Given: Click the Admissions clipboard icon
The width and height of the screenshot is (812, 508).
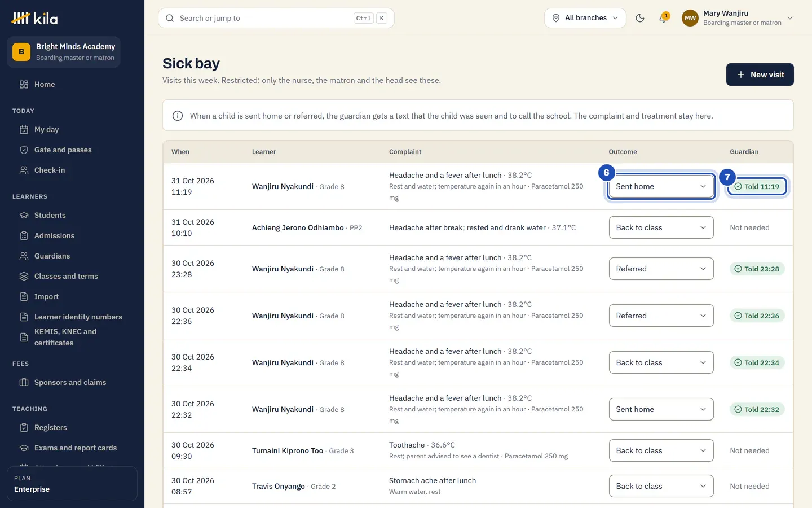Looking at the screenshot, I should 24,235.
